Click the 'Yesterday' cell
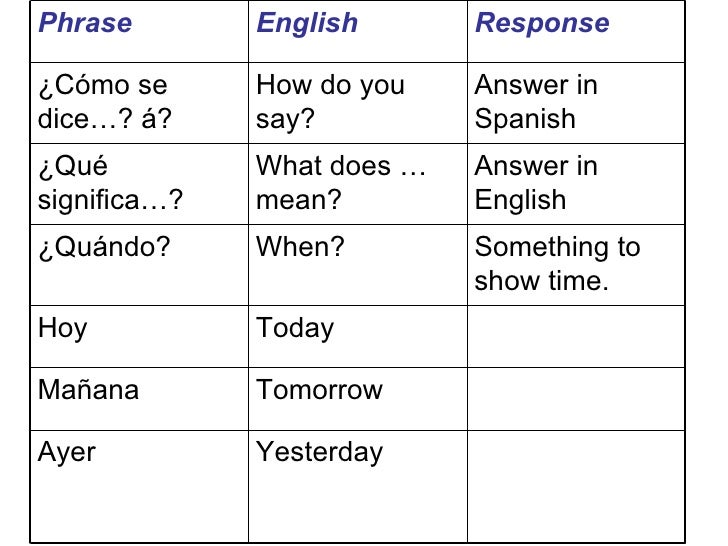 [x=319, y=452]
